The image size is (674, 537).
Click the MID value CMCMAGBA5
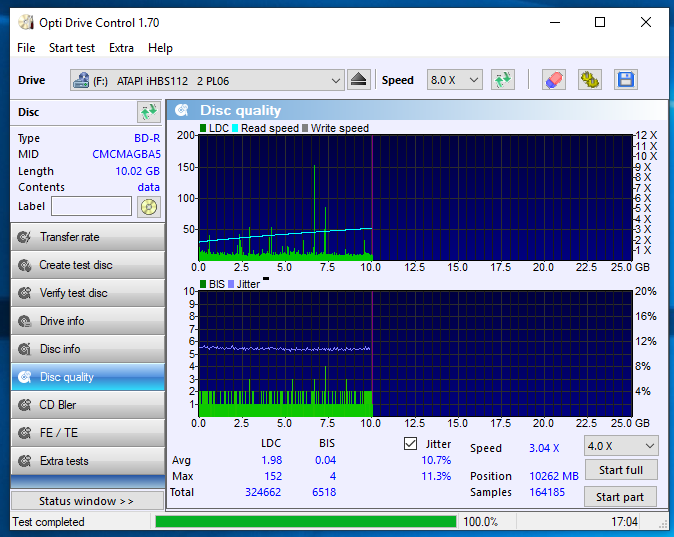(126, 154)
